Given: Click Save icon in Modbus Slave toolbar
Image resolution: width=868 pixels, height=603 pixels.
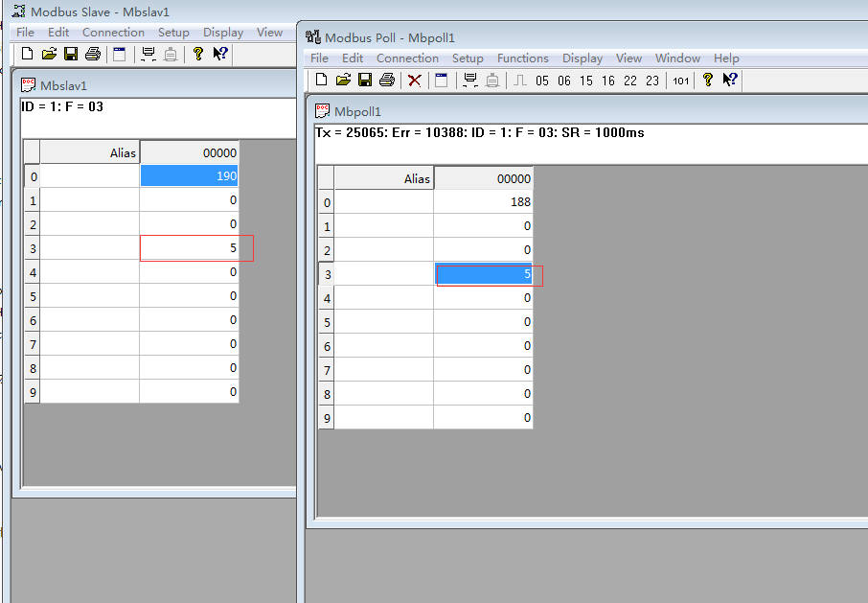Looking at the screenshot, I should 71,54.
